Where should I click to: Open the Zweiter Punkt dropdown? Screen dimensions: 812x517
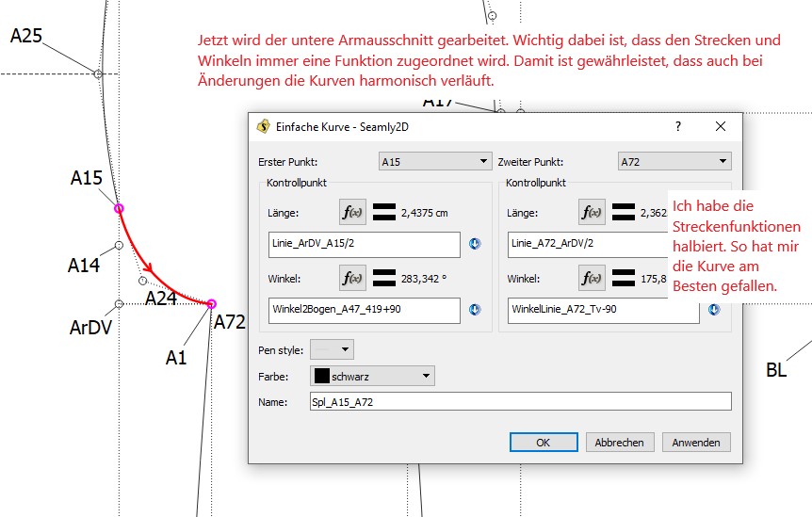pos(674,162)
